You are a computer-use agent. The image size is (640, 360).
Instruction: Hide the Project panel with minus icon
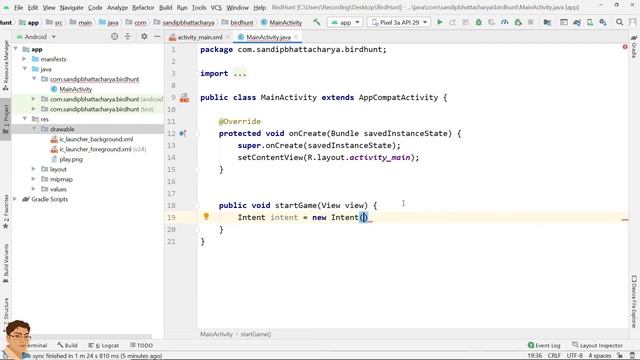(157, 37)
